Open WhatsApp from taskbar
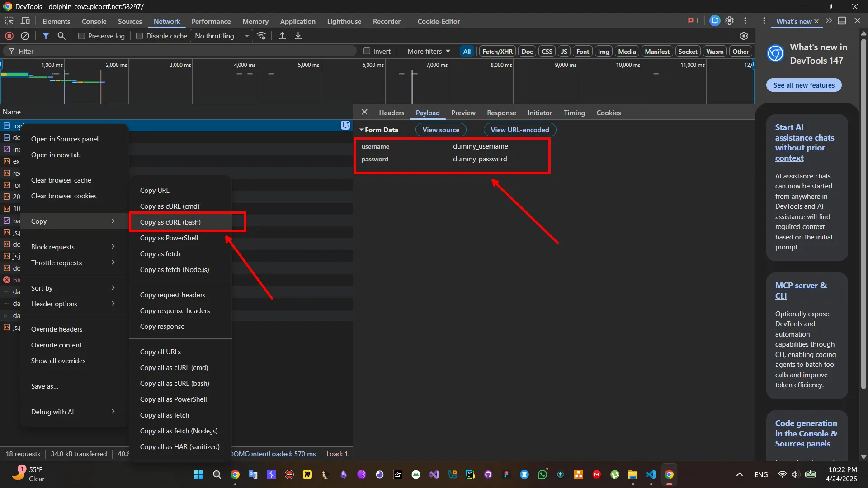 pos(542,474)
